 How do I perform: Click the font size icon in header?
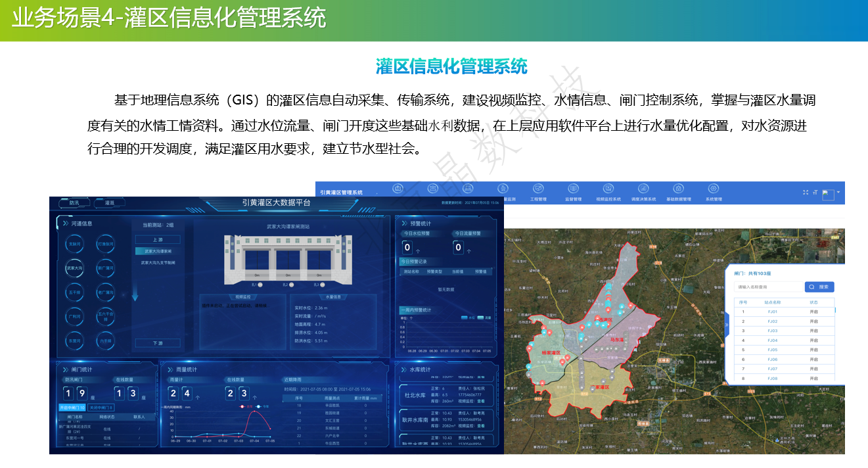tap(815, 193)
